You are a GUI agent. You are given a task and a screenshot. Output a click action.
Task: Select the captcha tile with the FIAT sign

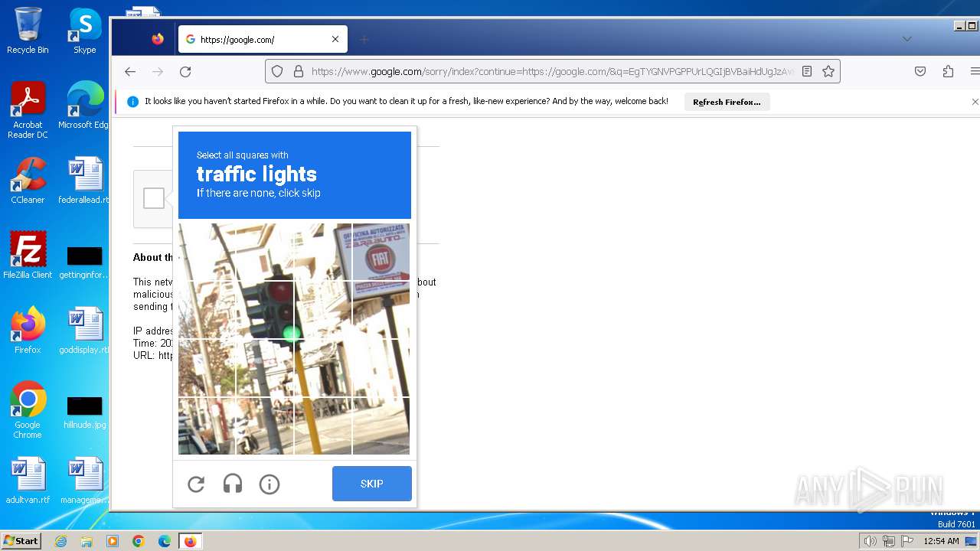(x=381, y=252)
